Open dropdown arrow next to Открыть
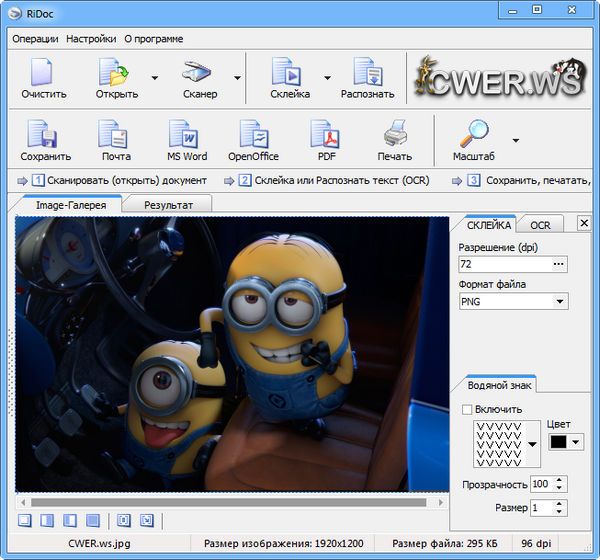Viewport: 600px width, 560px height. pos(154,77)
